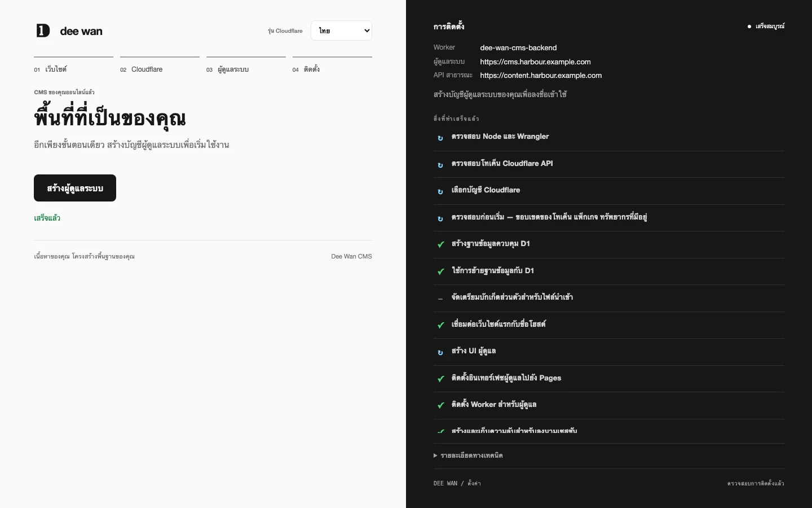Screen dimensions: 812x508
Task: Open the language dropdown showing "ไทย"
Action: 341,30
